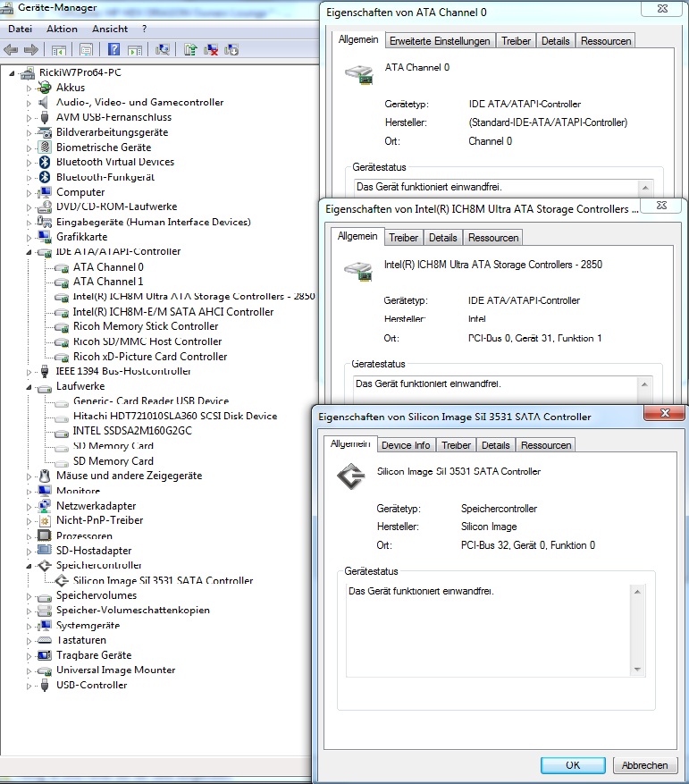This screenshot has height=784, width=689.
Task: Click the Bluetooth Virtual Devices icon
Action: 45,162
